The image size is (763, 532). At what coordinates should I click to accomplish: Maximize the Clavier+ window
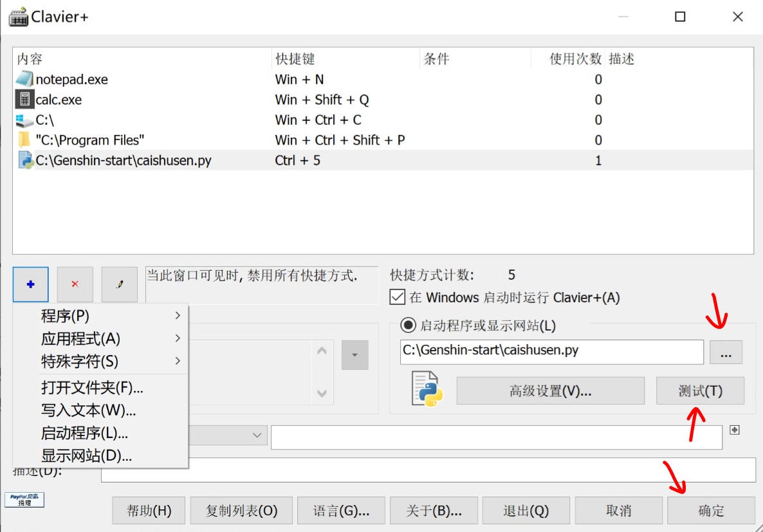[x=680, y=17]
